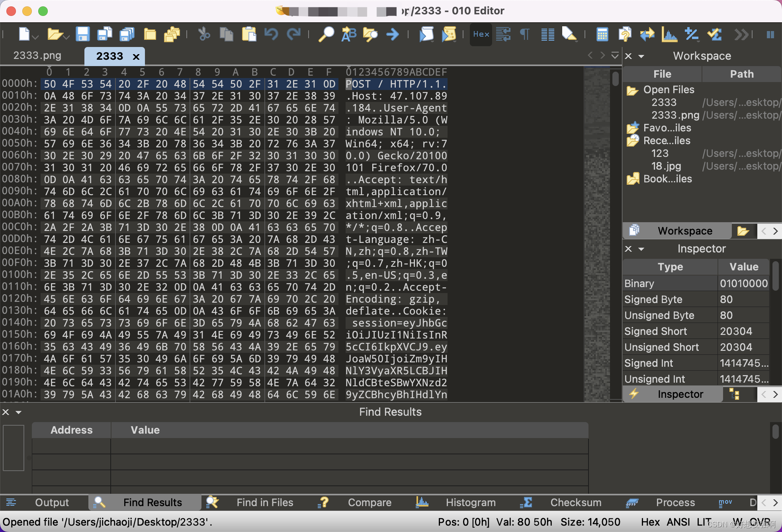The width and height of the screenshot is (782, 532).
Task: Click the Run Template icon
Action: pyautogui.click(x=449, y=35)
